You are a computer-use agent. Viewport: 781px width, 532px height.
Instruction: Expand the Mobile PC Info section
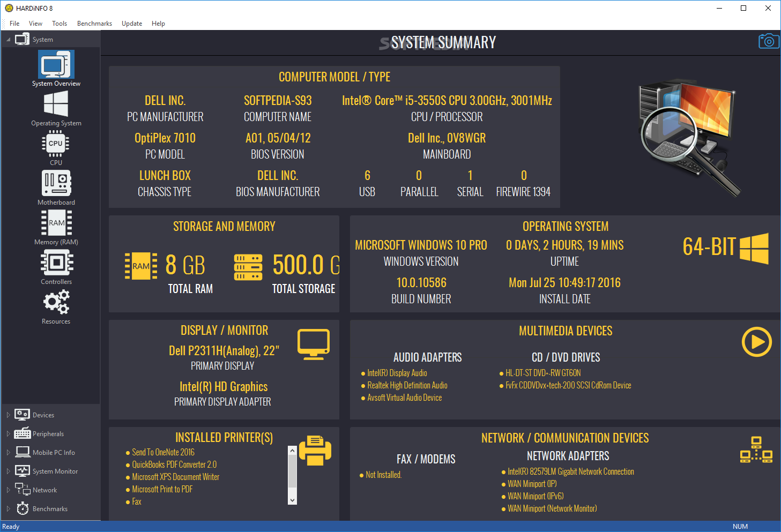(x=8, y=452)
